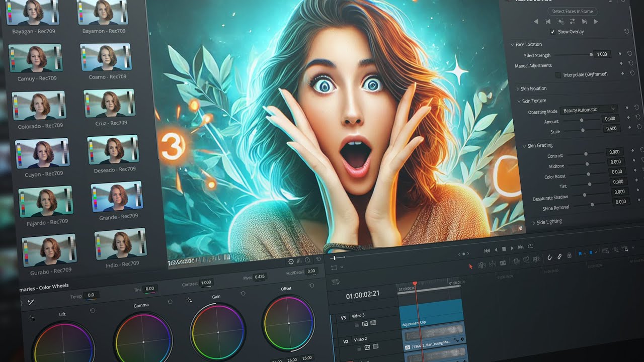
Task: Select the Colorado - Rec709 LUT thumbnail
Action: pos(39,105)
